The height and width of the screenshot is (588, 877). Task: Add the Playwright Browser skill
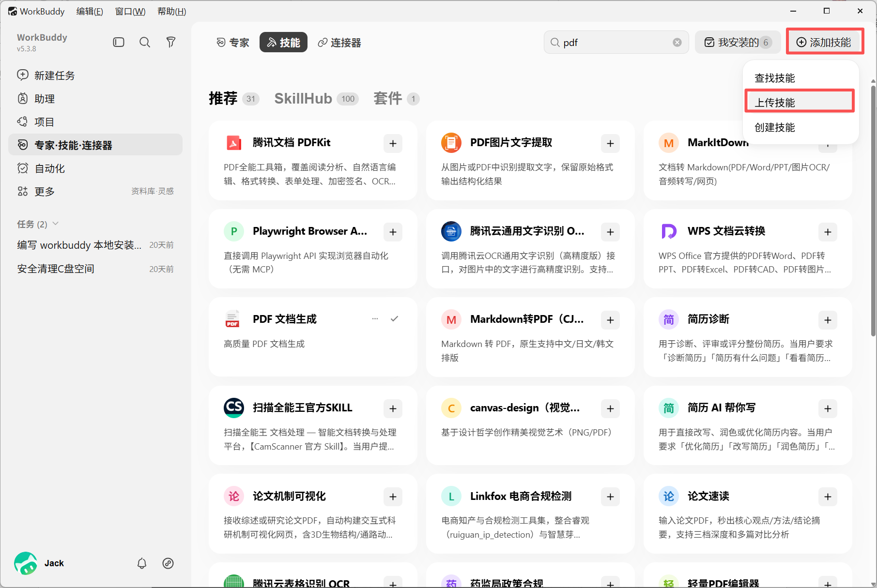point(393,232)
